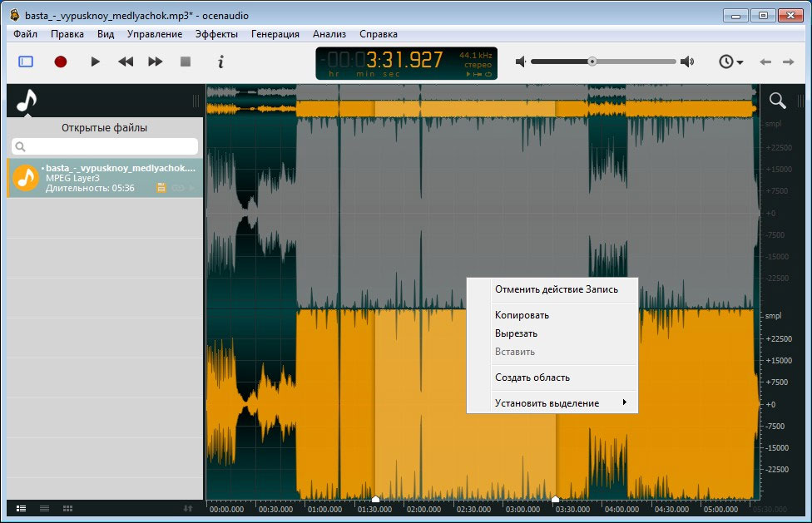The image size is (812, 523).
Task: Open the Справка menu
Action: pyautogui.click(x=379, y=34)
